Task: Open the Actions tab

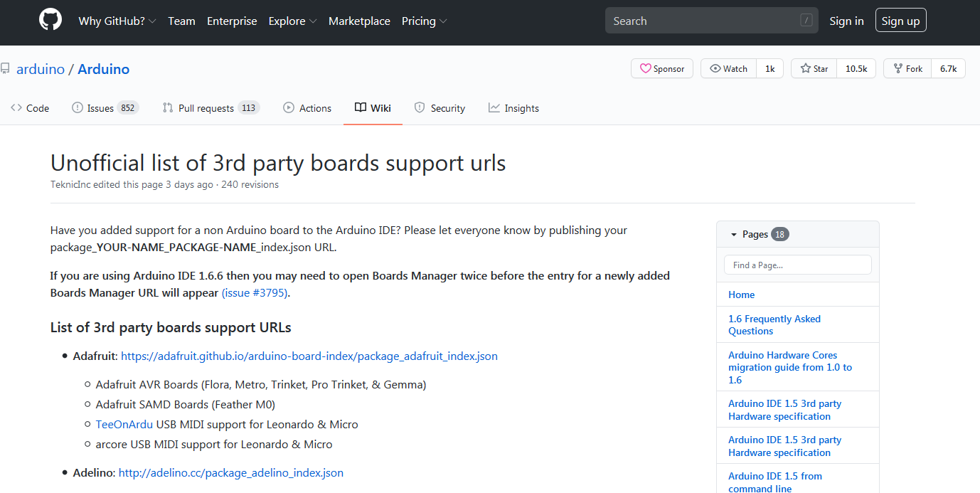Action: pyautogui.click(x=307, y=108)
